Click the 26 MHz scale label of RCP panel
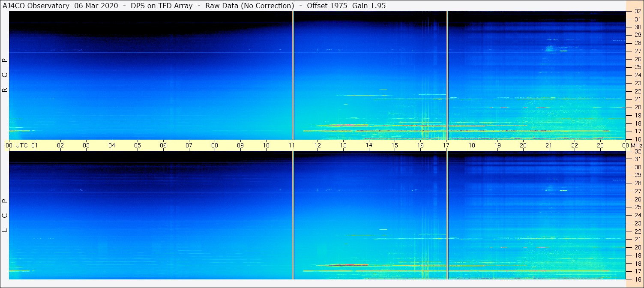This screenshot has width=644, height=288. click(638, 59)
